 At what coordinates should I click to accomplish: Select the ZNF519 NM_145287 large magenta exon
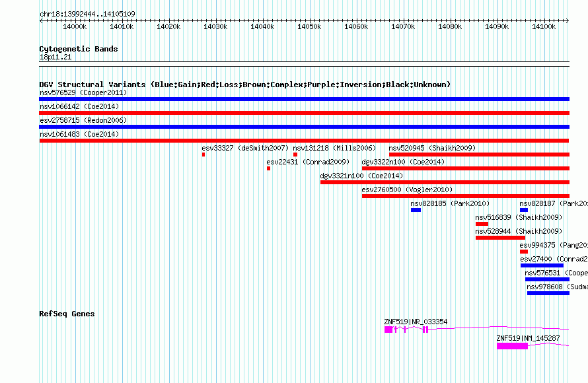[x=512, y=346]
